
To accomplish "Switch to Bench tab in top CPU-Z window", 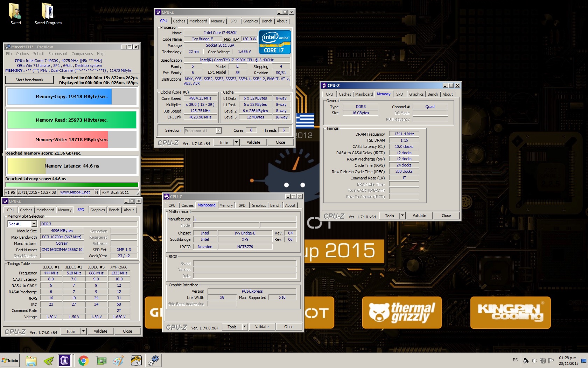I will (x=267, y=21).
